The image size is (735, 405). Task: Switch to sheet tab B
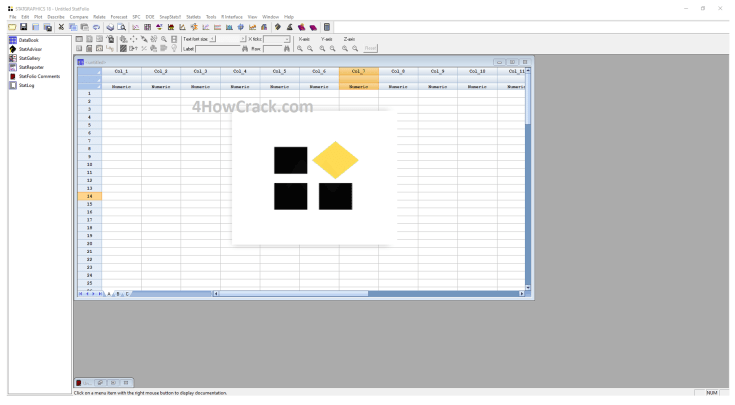(x=118, y=294)
